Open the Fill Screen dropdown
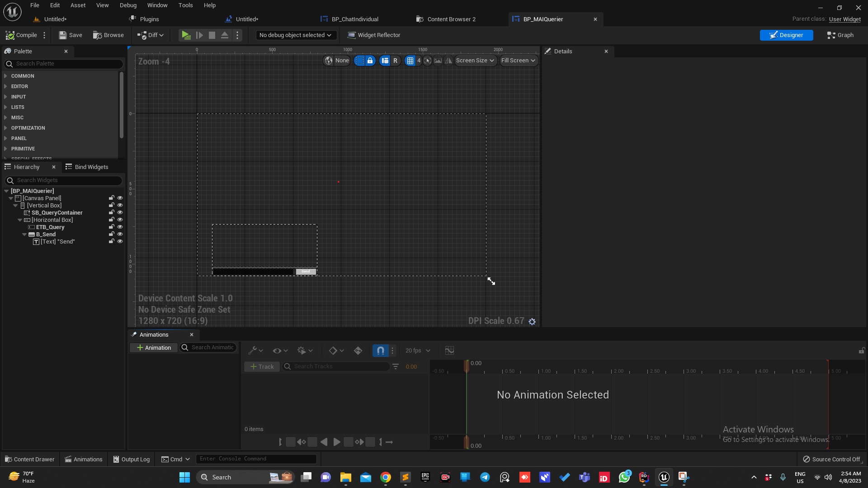Viewport: 868px width, 488px height. (518, 61)
